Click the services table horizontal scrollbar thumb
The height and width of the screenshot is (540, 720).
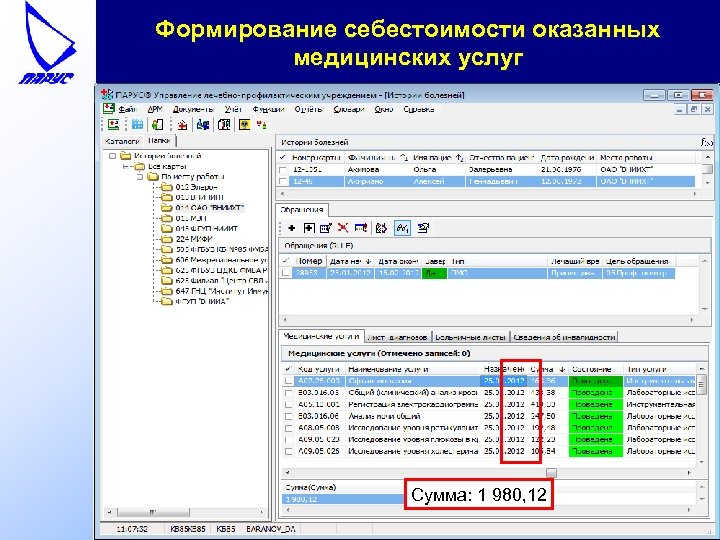(551, 472)
